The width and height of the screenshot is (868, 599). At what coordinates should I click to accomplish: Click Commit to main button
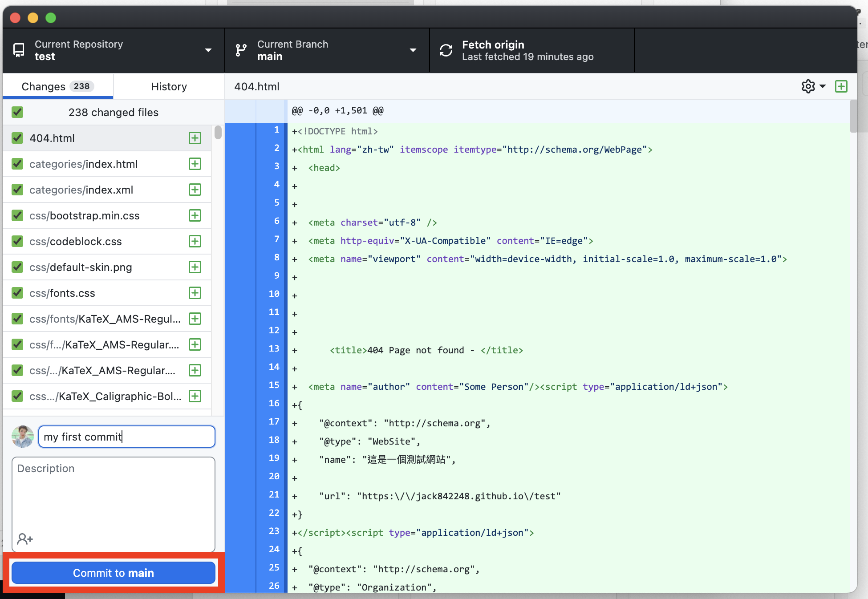pos(113,573)
